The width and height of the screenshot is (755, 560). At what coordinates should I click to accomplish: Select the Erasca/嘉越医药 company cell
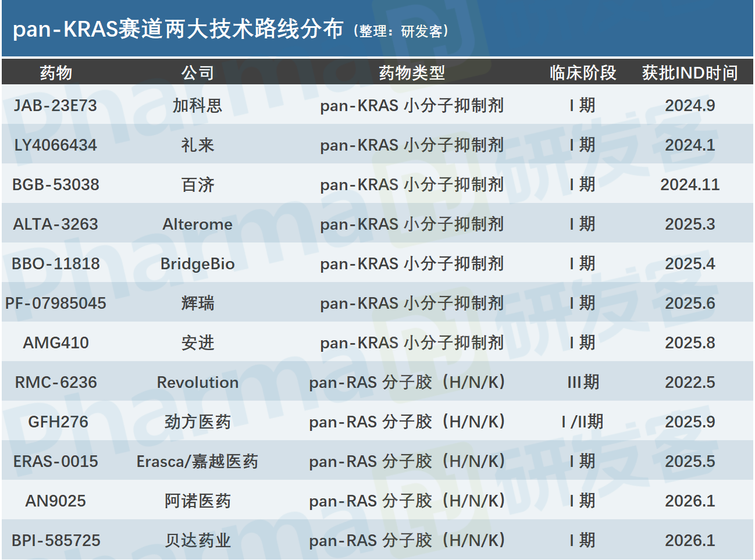point(198,461)
